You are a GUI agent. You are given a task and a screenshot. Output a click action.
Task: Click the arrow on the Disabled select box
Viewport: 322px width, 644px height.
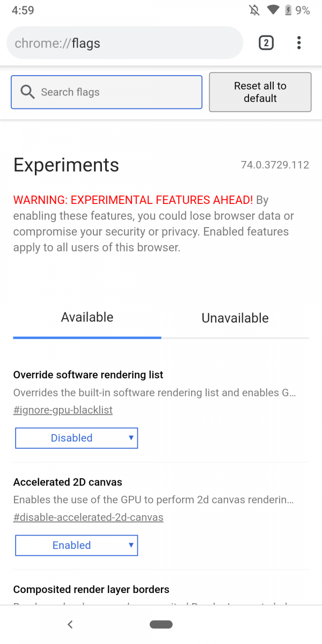click(x=131, y=438)
